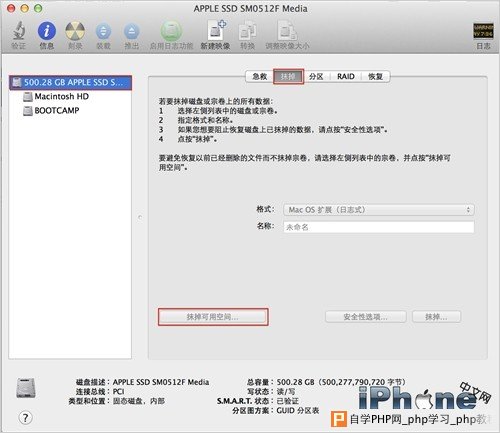Open the Format (格式) dropdown
Image resolution: width=500 pixels, height=433 pixels.
coord(379,210)
